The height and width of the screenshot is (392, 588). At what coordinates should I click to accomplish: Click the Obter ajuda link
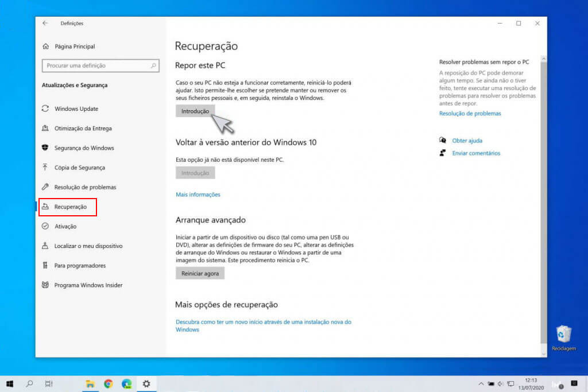click(467, 141)
